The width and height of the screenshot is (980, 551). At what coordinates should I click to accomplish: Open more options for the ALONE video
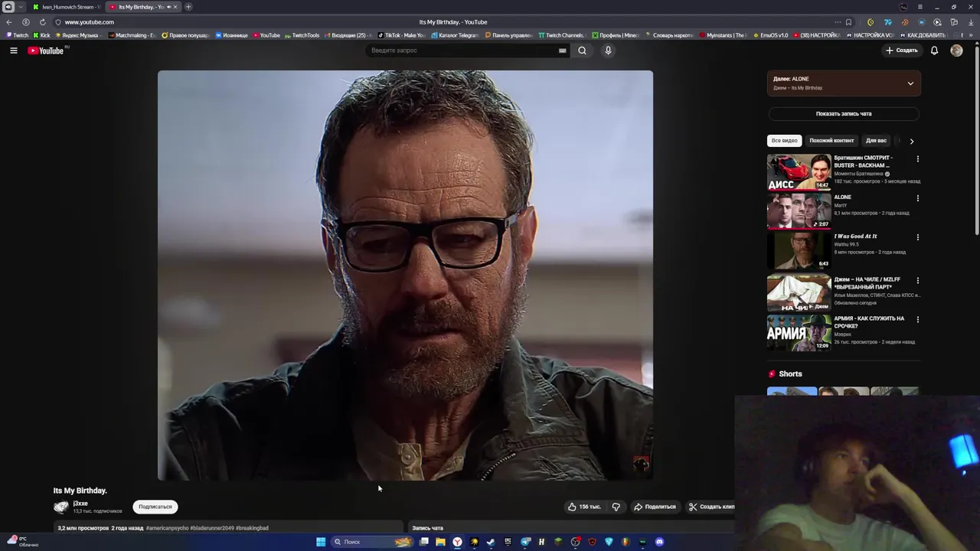click(917, 198)
